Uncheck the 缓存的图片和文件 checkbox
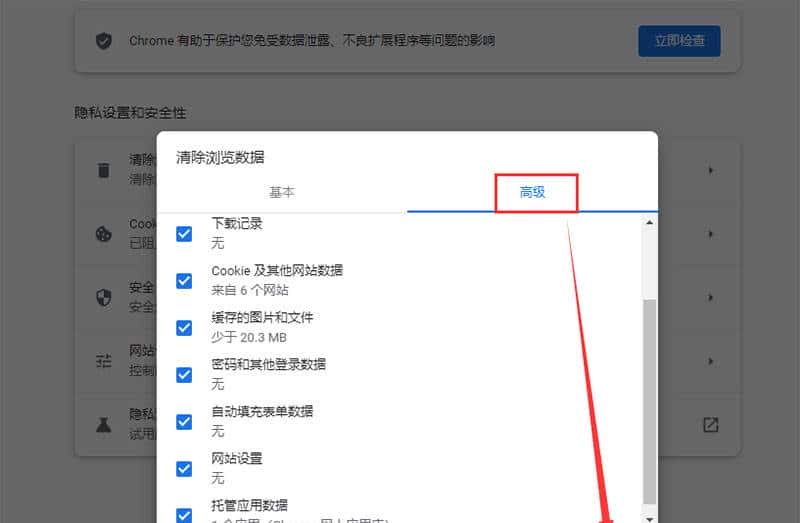 [184, 328]
